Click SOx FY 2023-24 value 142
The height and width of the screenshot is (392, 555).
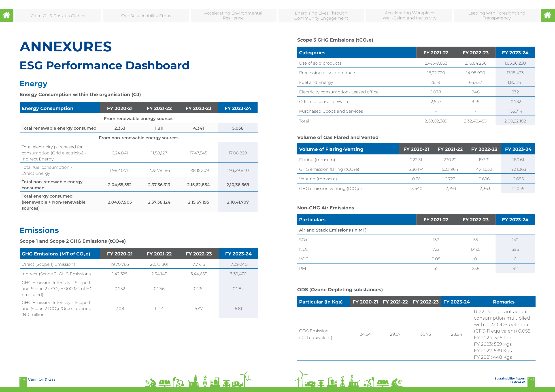point(515,240)
